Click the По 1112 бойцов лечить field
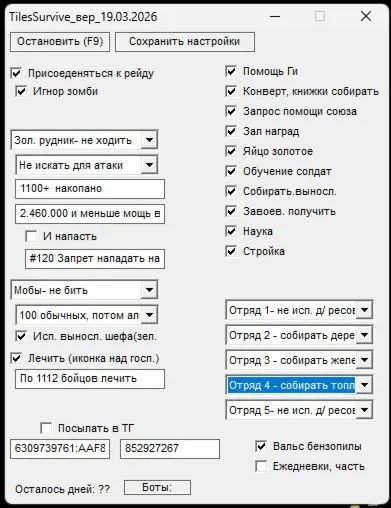This screenshot has height=508, width=391. pyautogui.click(x=90, y=379)
